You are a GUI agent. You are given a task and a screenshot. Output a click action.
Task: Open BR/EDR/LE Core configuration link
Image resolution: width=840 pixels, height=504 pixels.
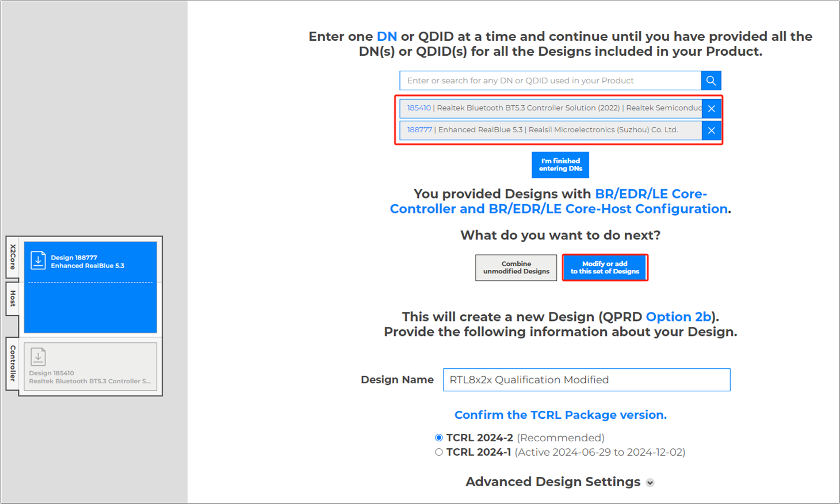tap(559, 201)
